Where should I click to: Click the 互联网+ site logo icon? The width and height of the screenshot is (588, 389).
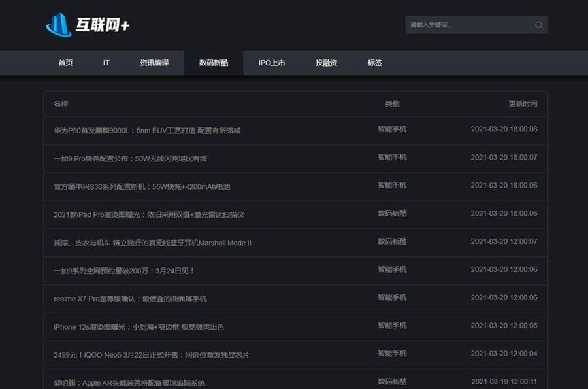pyautogui.click(x=60, y=24)
